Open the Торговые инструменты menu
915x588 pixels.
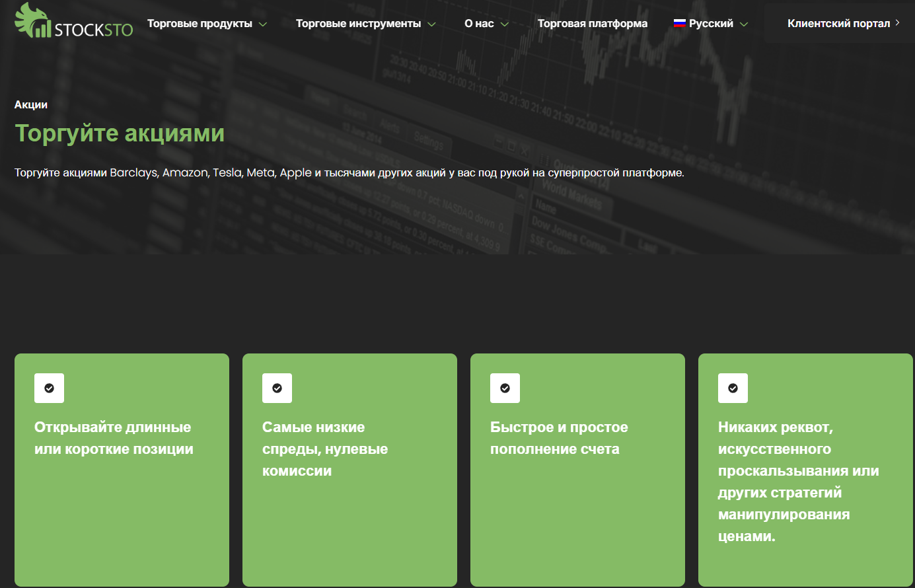point(358,24)
